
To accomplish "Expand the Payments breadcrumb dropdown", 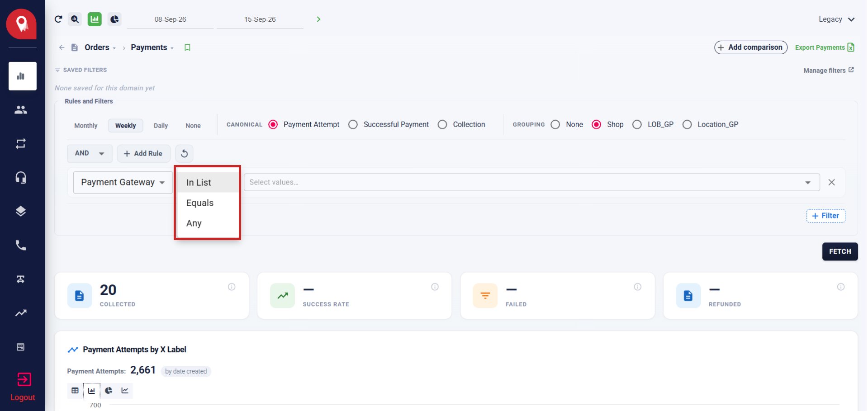I will 152,47.
